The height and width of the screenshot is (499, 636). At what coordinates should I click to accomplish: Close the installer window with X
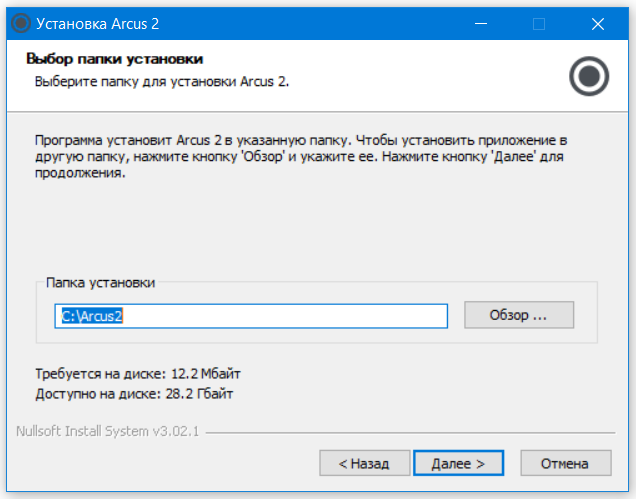point(598,24)
